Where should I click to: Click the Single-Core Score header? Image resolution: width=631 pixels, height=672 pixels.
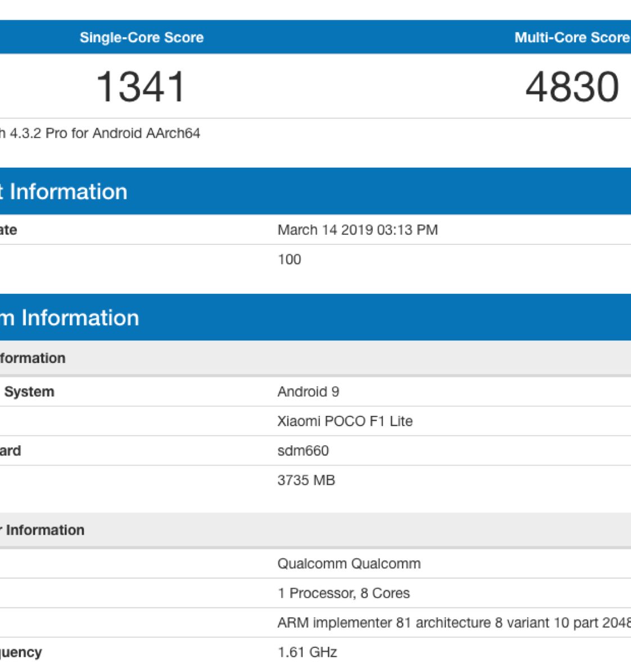coord(141,38)
